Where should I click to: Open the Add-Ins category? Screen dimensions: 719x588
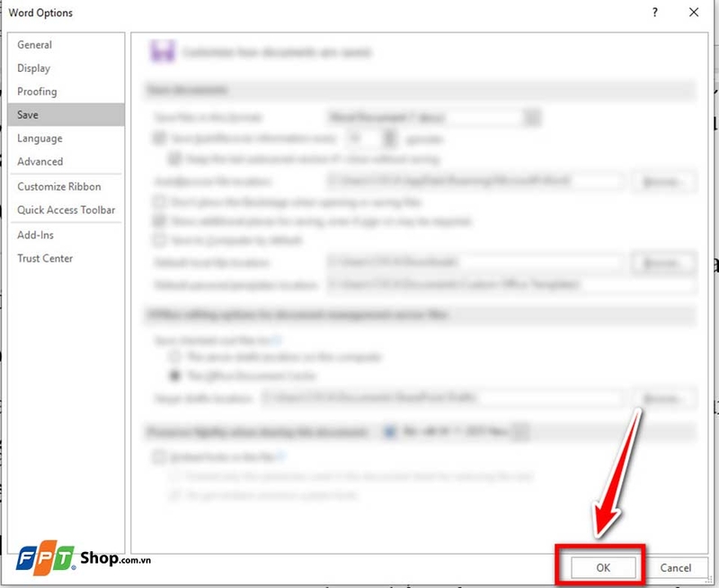pyautogui.click(x=66, y=235)
